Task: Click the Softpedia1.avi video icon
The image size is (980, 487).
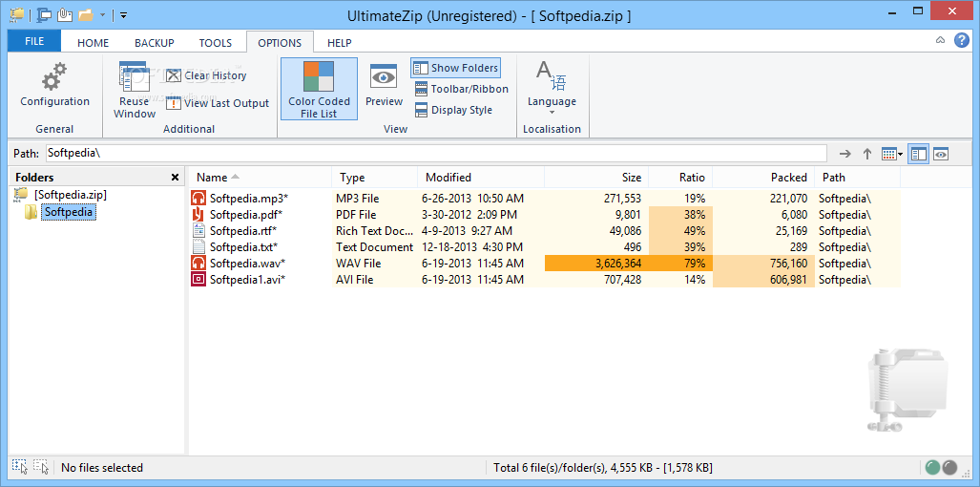Action: click(x=198, y=280)
